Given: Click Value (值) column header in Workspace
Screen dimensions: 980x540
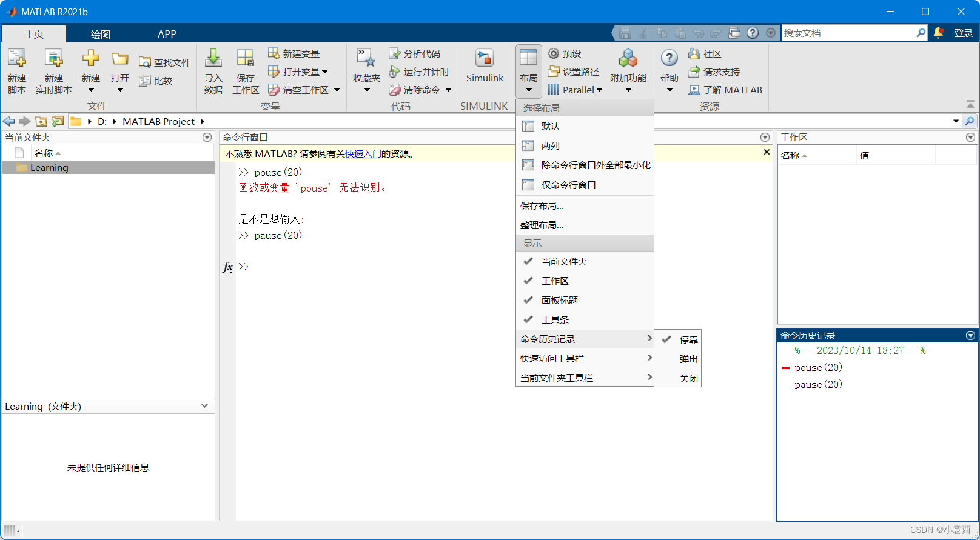Looking at the screenshot, I should [x=895, y=155].
